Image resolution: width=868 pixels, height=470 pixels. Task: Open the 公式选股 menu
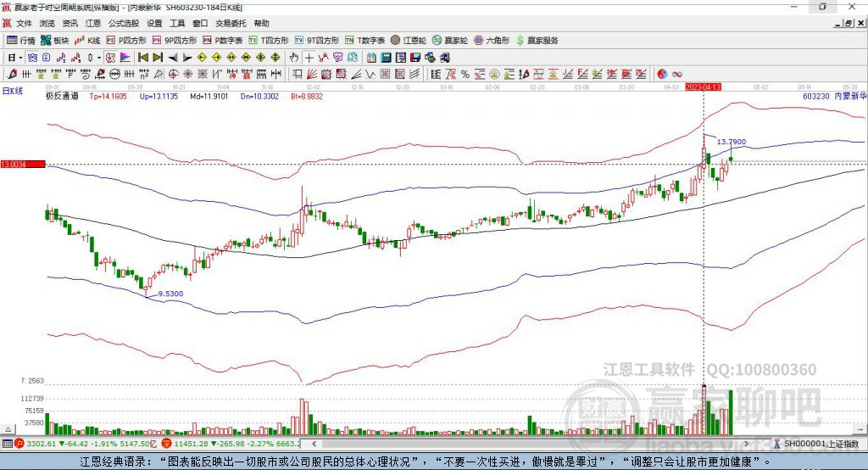point(123,23)
